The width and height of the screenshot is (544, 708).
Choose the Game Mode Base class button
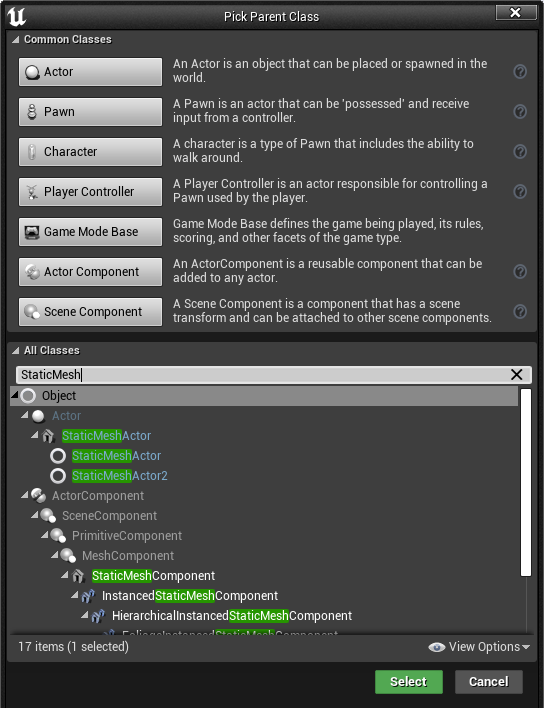[90, 232]
